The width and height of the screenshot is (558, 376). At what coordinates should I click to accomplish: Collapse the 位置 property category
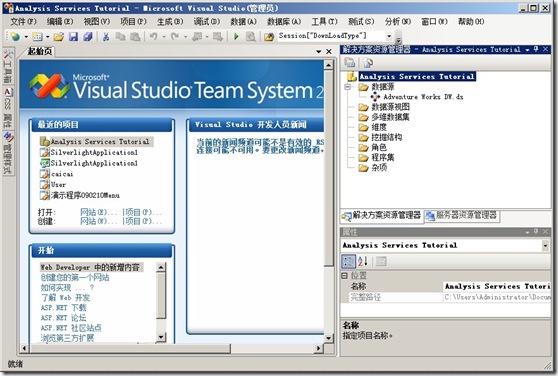[x=344, y=276]
